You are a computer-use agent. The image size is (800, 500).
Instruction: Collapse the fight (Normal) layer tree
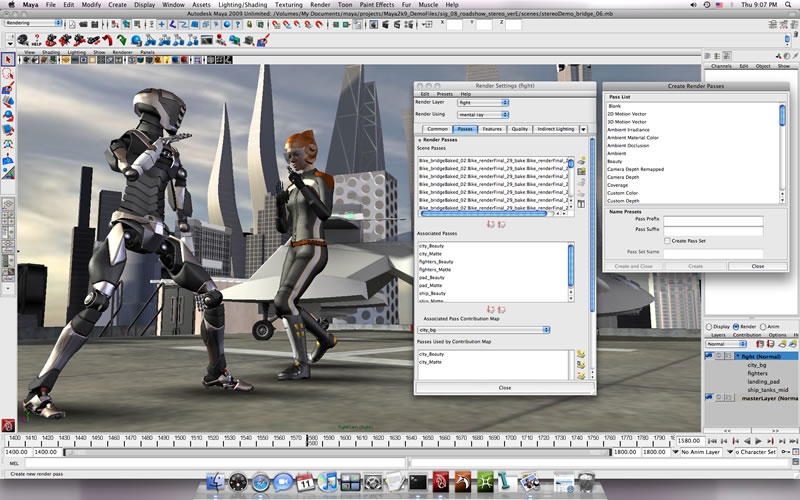click(x=738, y=357)
